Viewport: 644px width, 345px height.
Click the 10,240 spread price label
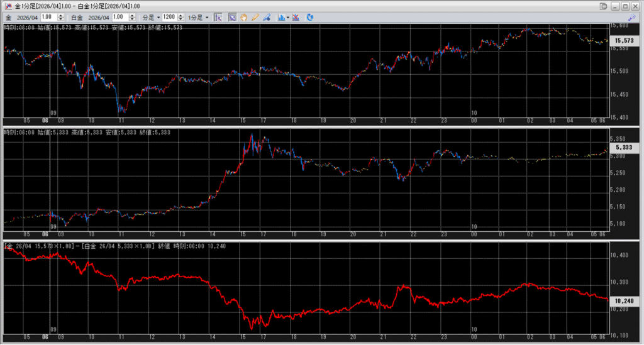[625, 301]
